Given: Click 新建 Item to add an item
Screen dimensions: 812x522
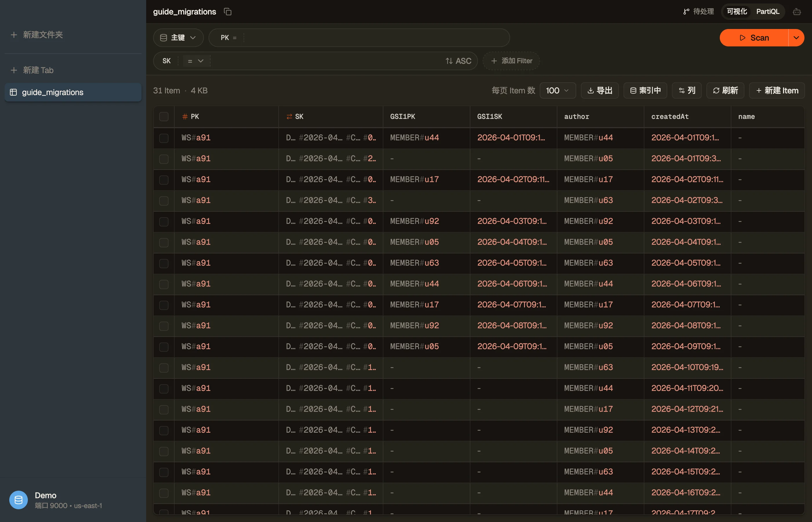Looking at the screenshot, I should [x=777, y=90].
